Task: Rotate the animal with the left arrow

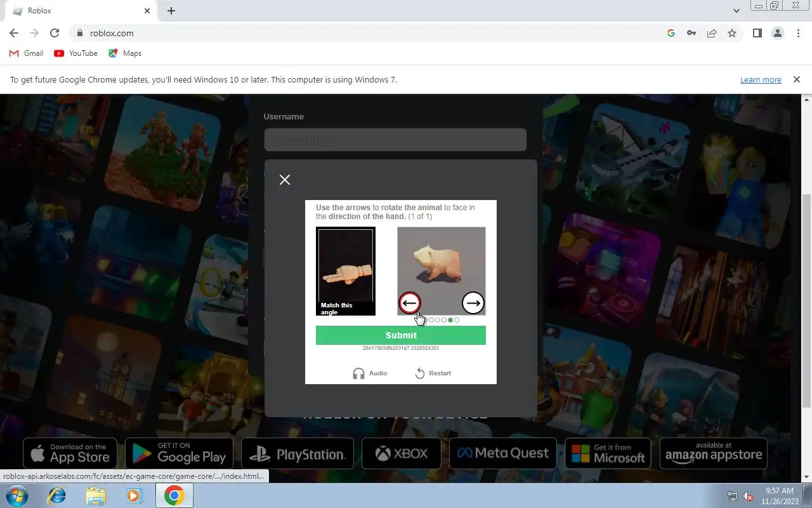Action: coord(410,303)
